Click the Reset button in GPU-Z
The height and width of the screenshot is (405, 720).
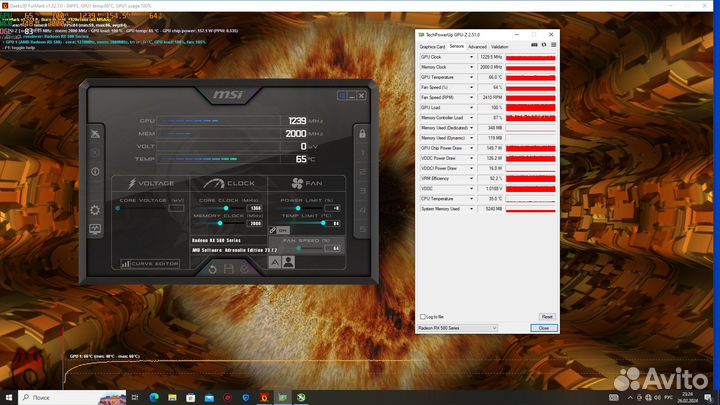pos(547,317)
